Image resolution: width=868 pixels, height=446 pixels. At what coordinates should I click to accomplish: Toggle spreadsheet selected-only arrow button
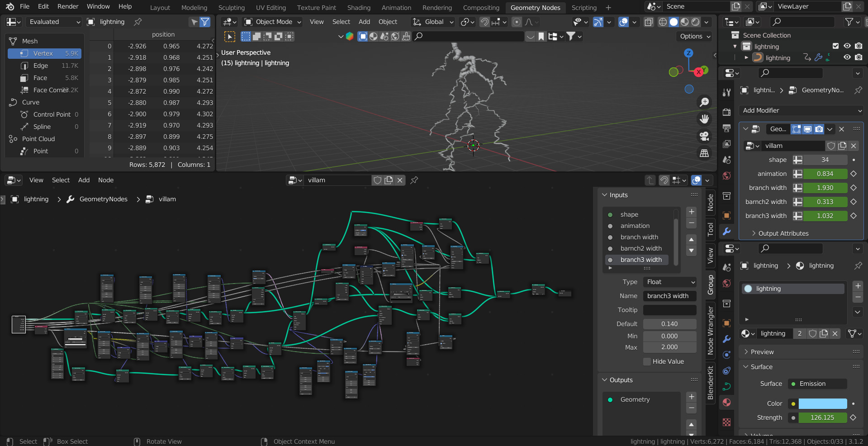pyautogui.click(x=194, y=22)
